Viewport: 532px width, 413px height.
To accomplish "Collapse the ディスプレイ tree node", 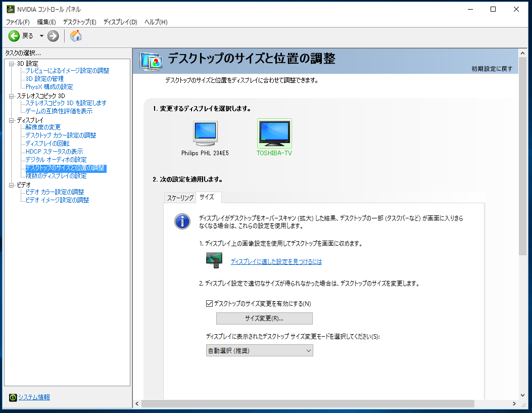I will tap(12, 120).
